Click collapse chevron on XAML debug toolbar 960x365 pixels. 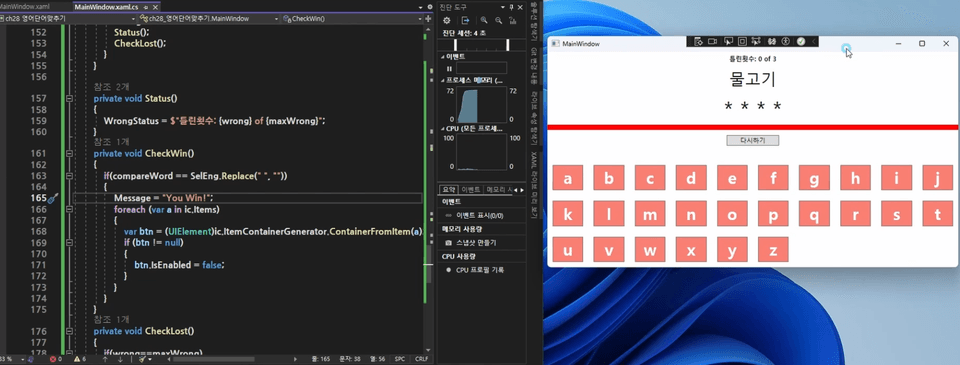click(x=814, y=41)
